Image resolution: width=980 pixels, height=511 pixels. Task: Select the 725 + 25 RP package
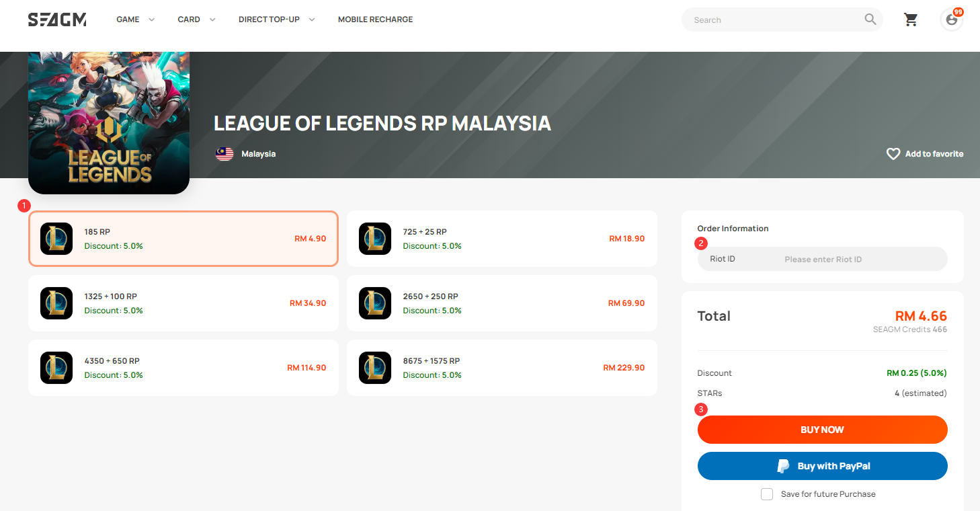click(501, 239)
